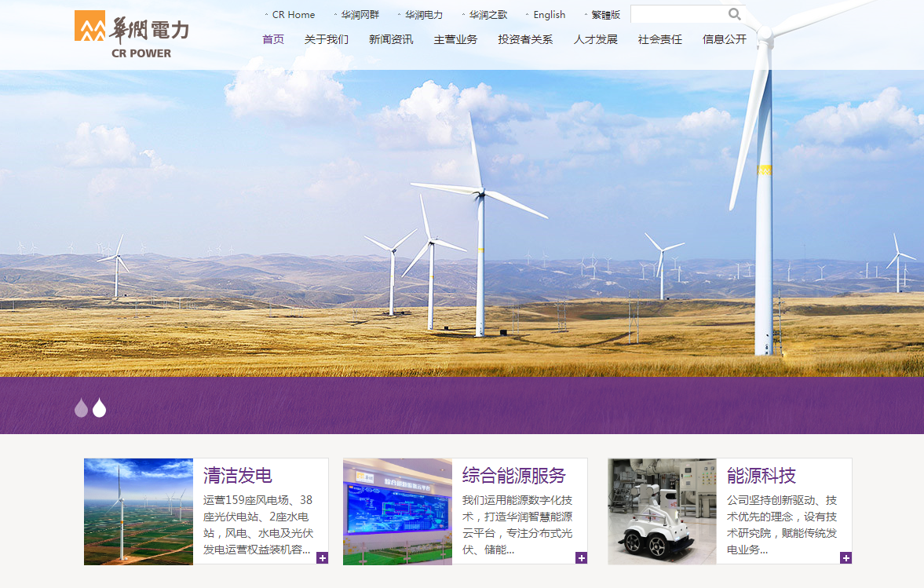Screen dimensions: 924x588
Task: Expand the 综合能源服务 card plus icon
Action: coord(581,558)
